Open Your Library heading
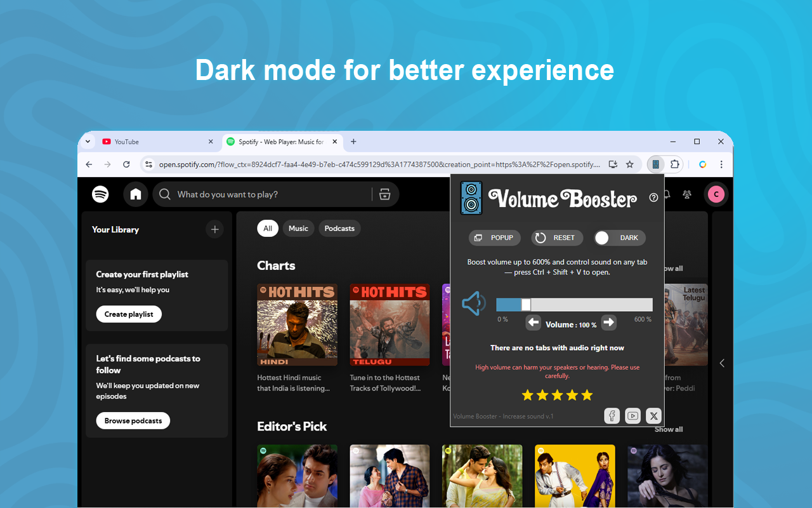The image size is (812, 508). pyautogui.click(x=115, y=230)
